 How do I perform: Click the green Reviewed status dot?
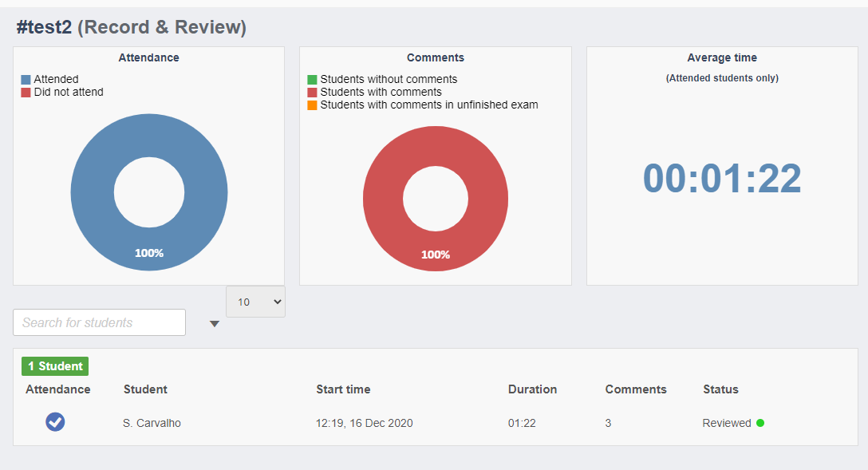click(x=760, y=423)
